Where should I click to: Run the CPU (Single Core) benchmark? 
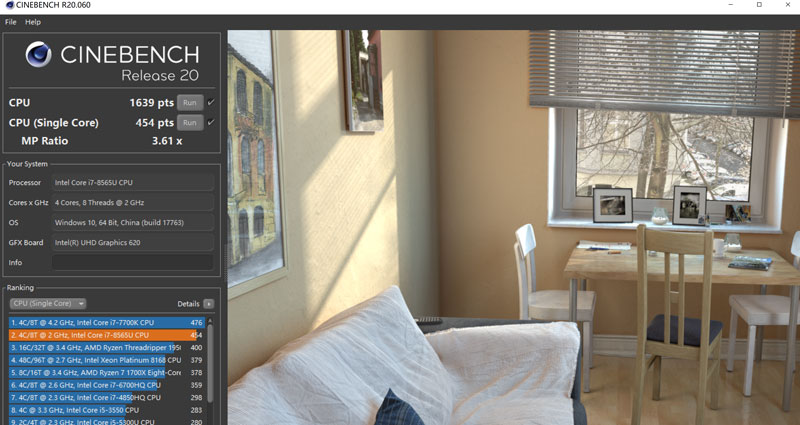(x=190, y=122)
